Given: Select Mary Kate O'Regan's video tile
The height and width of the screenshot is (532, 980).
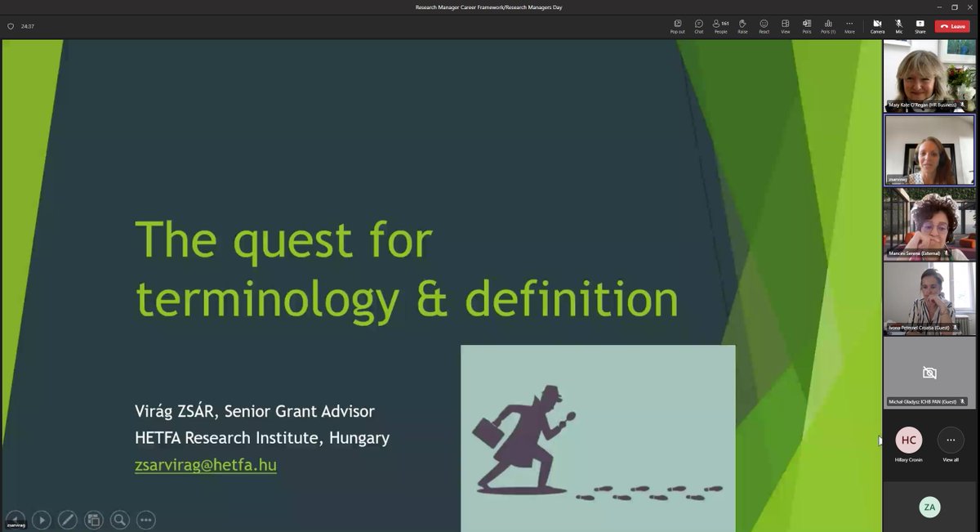Looking at the screenshot, I should coord(929,76).
